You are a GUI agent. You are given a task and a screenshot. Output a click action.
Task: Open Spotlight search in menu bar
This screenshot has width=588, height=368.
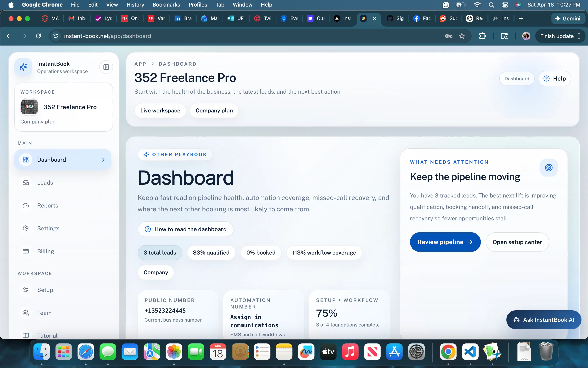coord(491,5)
